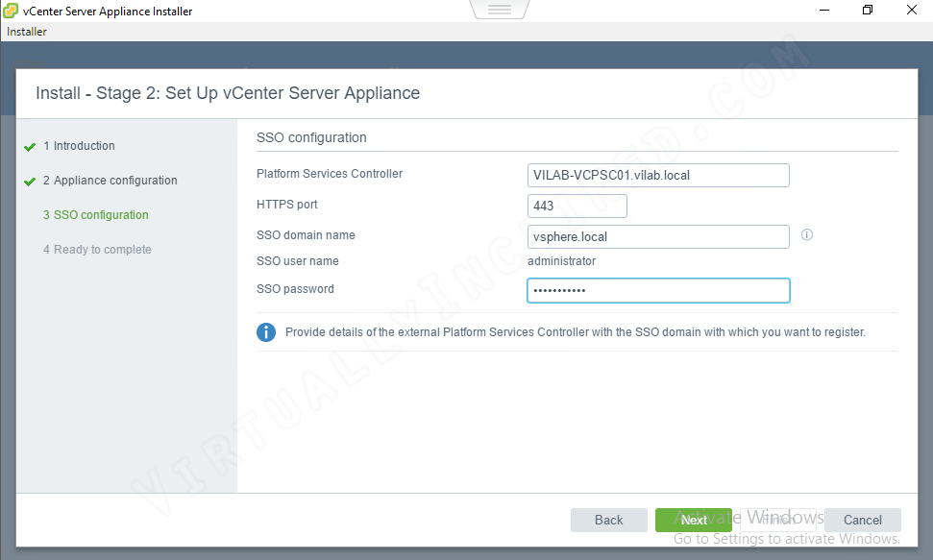Minimize the installer window
Image resolution: width=933 pixels, height=560 pixels.
[823, 10]
